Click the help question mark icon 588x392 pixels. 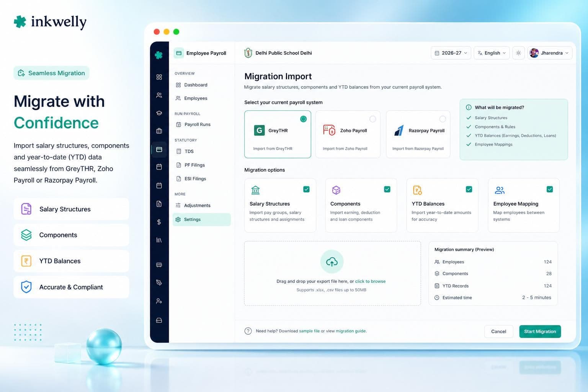pos(248,331)
